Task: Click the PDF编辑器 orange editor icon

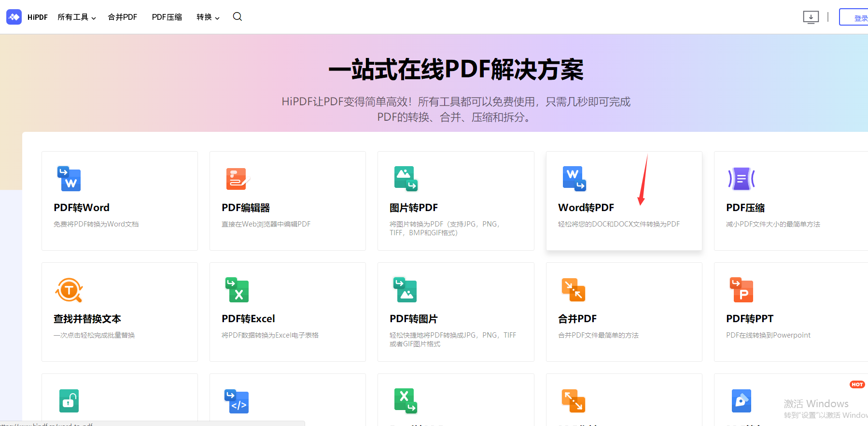Action: (238, 179)
